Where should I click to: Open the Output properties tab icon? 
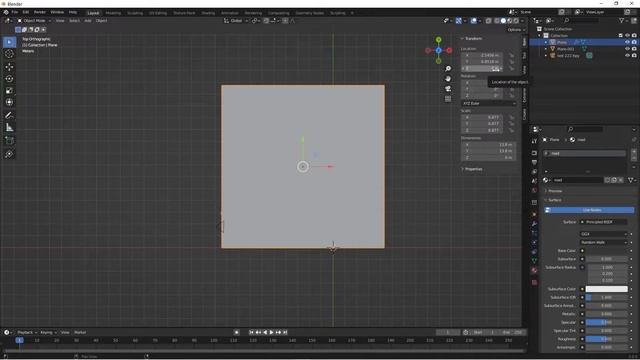tap(534, 162)
